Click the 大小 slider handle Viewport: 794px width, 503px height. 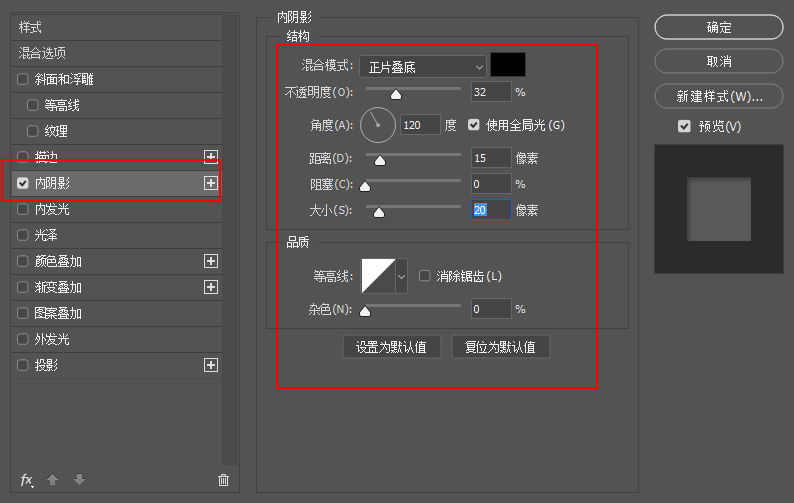pos(379,213)
